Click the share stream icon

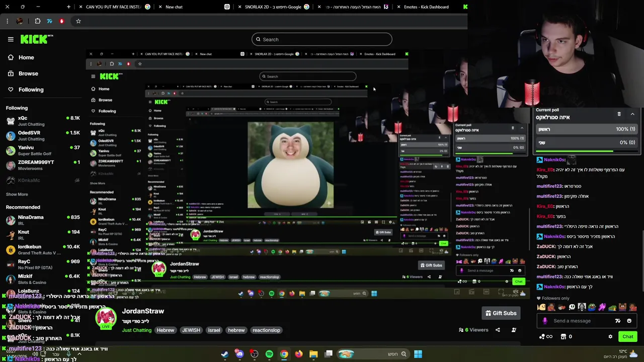point(498,330)
